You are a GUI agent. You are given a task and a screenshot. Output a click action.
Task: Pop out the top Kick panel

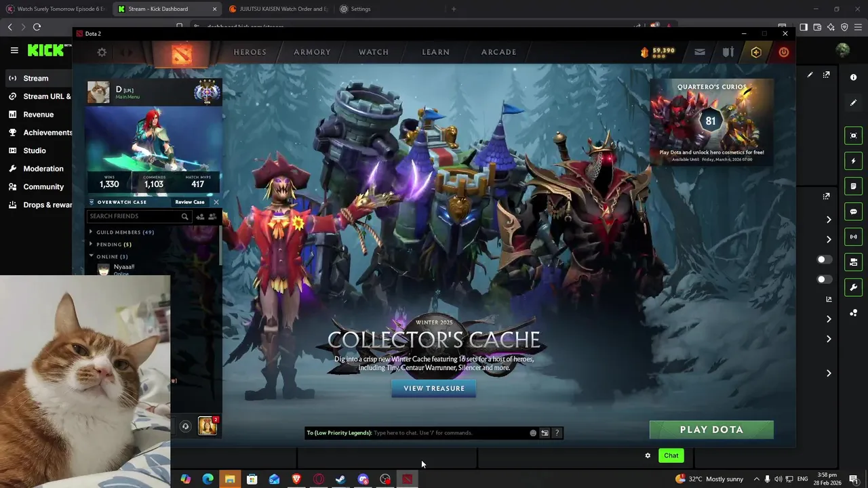pyautogui.click(x=827, y=75)
